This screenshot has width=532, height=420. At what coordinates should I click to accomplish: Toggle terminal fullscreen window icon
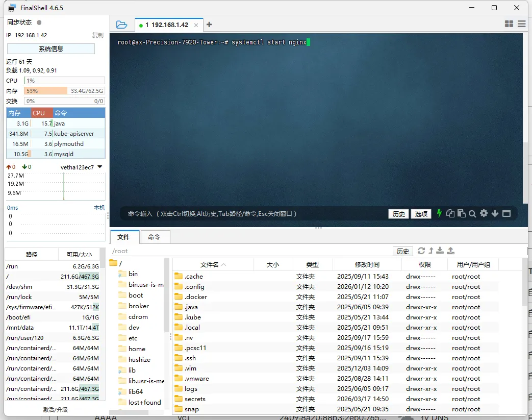tap(506, 213)
